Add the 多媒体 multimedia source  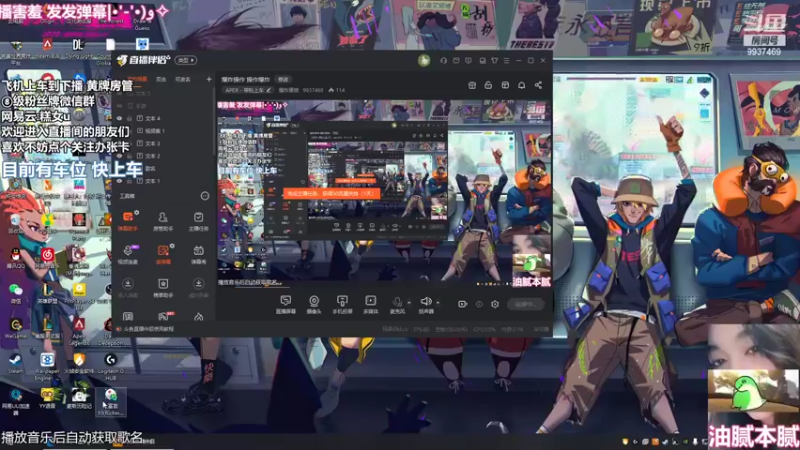pos(370,305)
